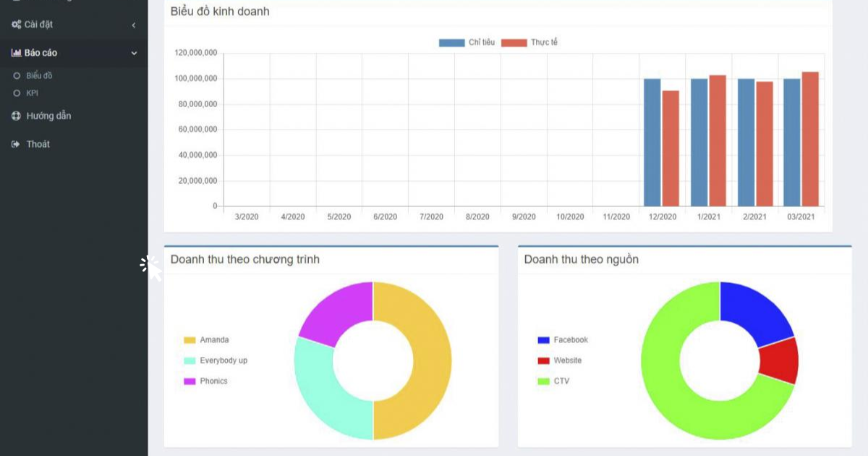Toggle Amanda in program donut legend
This screenshot has width=868, height=456.
click(206, 340)
